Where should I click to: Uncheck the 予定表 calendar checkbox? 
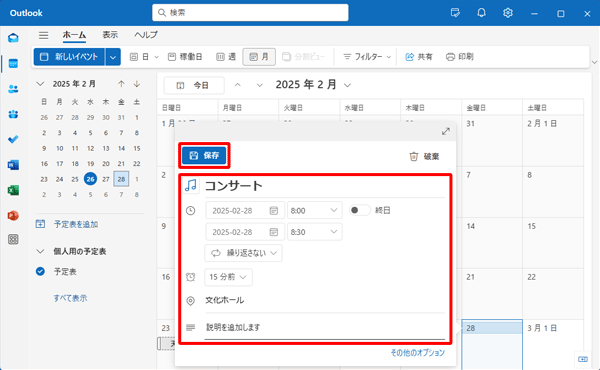40,271
